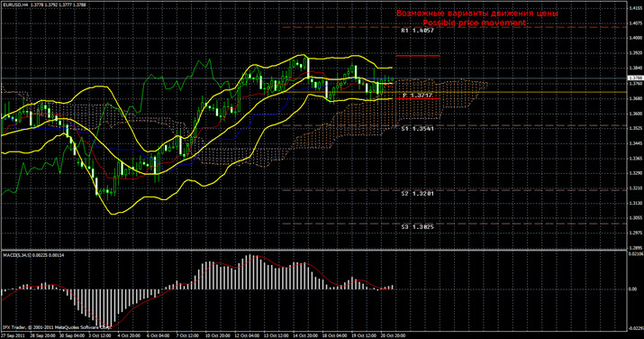Click the S2 1.3201 support label
The image size is (644, 339).
[x=417, y=193]
